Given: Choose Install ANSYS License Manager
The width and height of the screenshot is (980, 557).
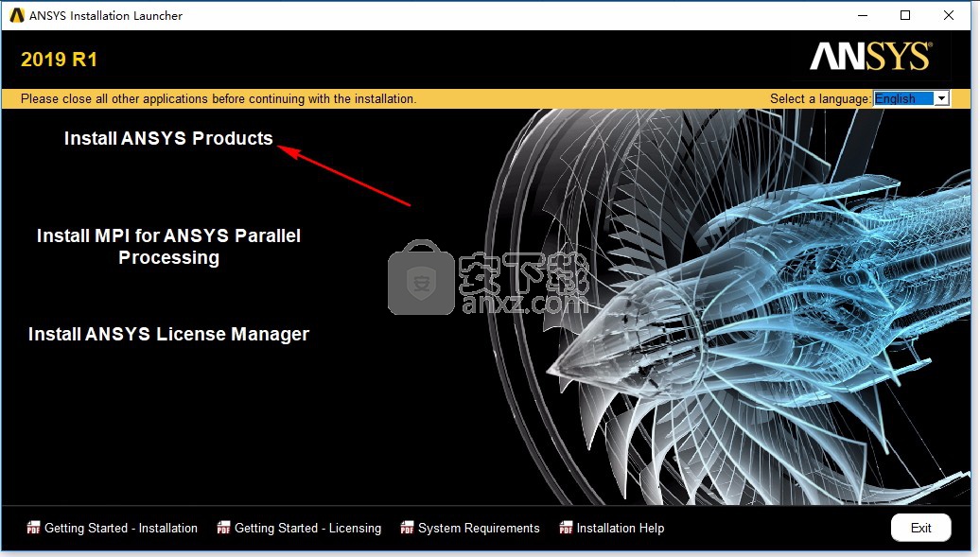Looking at the screenshot, I should click(x=168, y=334).
